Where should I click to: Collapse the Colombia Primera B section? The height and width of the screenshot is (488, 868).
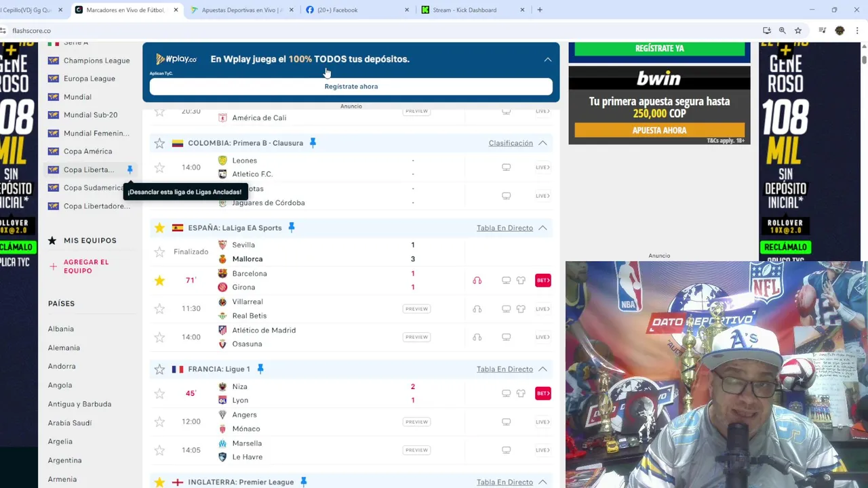click(542, 143)
